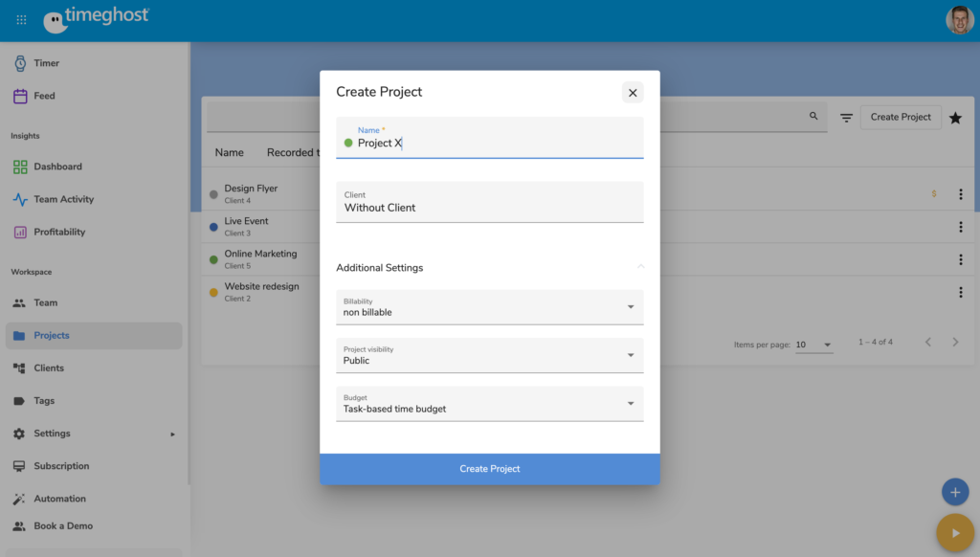Image resolution: width=980 pixels, height=557 pixels.
Task: Collapse the Additional Settings section
Action: pyautogui.click(x=640, y=267)
